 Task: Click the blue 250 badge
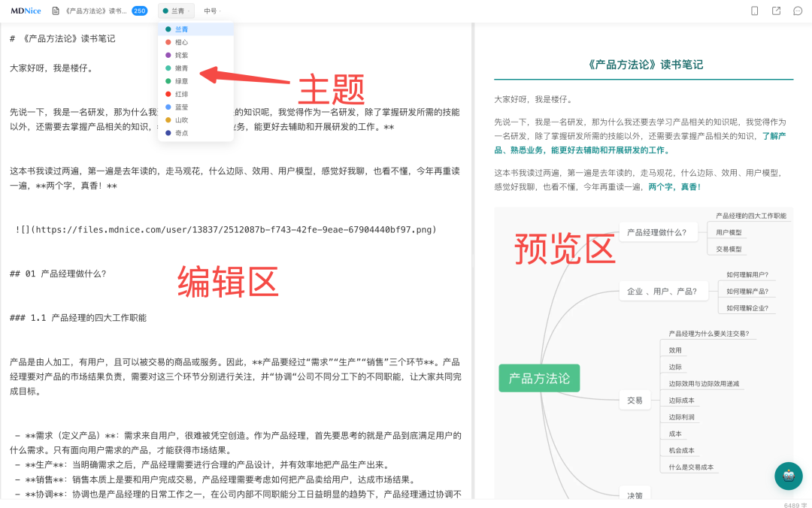pyautogui.click(x=140, y=11)
